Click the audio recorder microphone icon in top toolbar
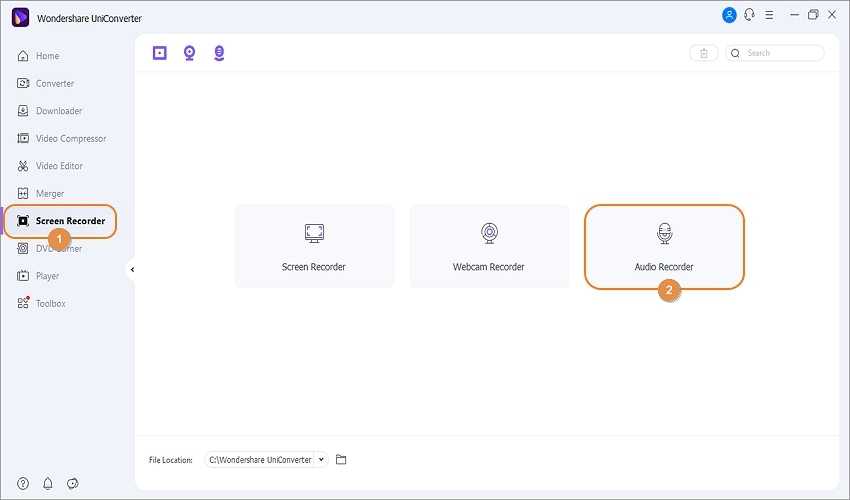The height and width of the screenshot is (500, 850). point(219,53)
